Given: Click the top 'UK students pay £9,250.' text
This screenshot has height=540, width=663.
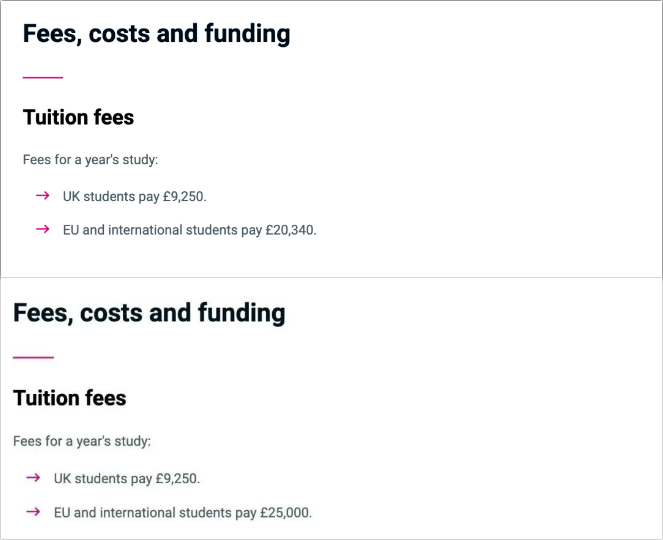Looking at the screenshot, I should tap(134, 197).
